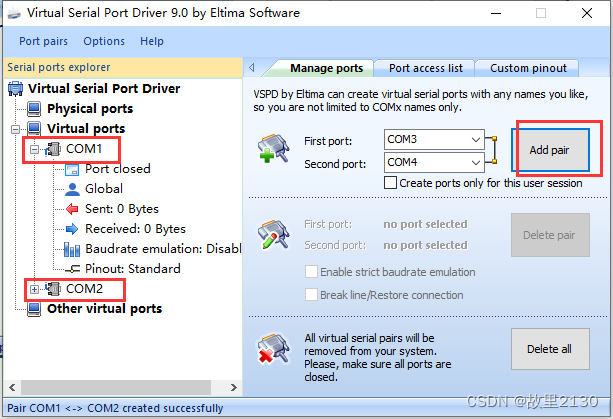The image size is (613, 419).
Task: Click the add pair plug icon
Action: pyautogui.click(x=273, y=149)
